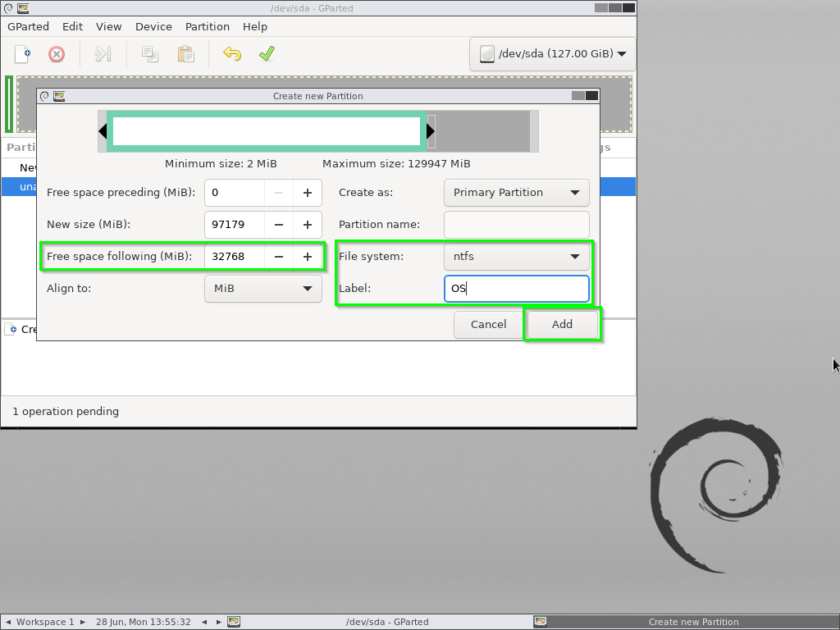The width and height of the screenshot is (840, 630).
Task: Decrease Free space following value
Action: (x=279, y=257)
